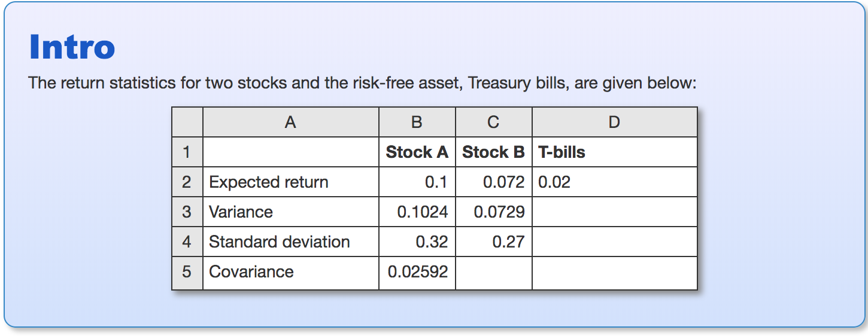Screen dimensions: 868x336
Task: Select the 0.02592 covariance cell
Action: pyautogui.click(x=417, y=272)
